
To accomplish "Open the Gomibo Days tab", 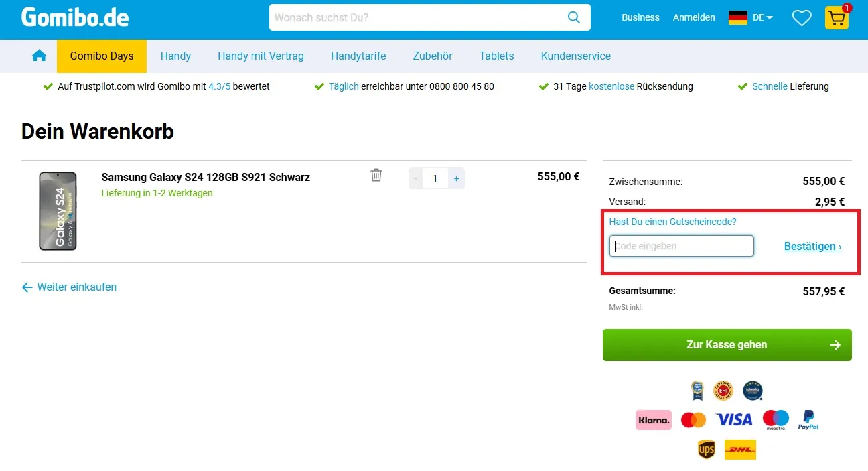I will point(102,56).
